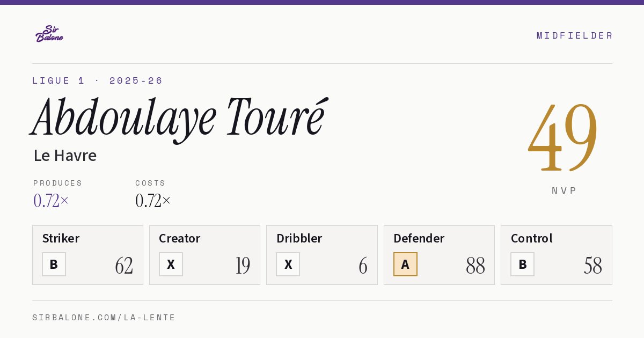Click the Produces 0.72× value
This screenshot has width=644, height=338.
51,201
